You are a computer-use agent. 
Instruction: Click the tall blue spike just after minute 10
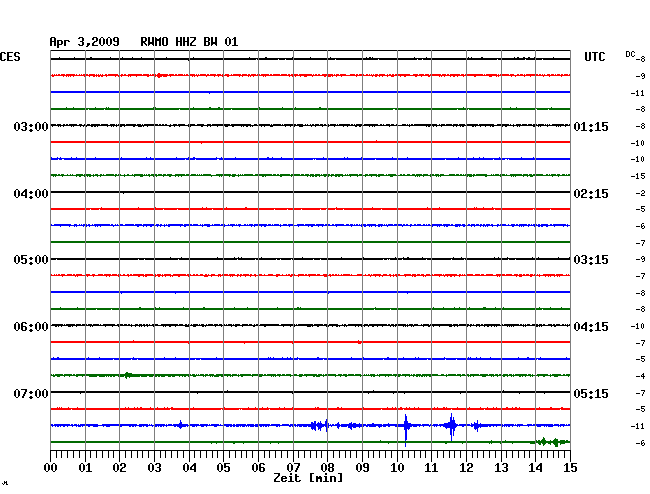[406, 429]
